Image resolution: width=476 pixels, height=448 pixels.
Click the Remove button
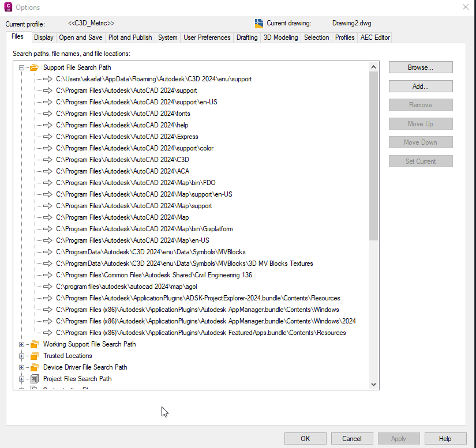click(421, 105)
